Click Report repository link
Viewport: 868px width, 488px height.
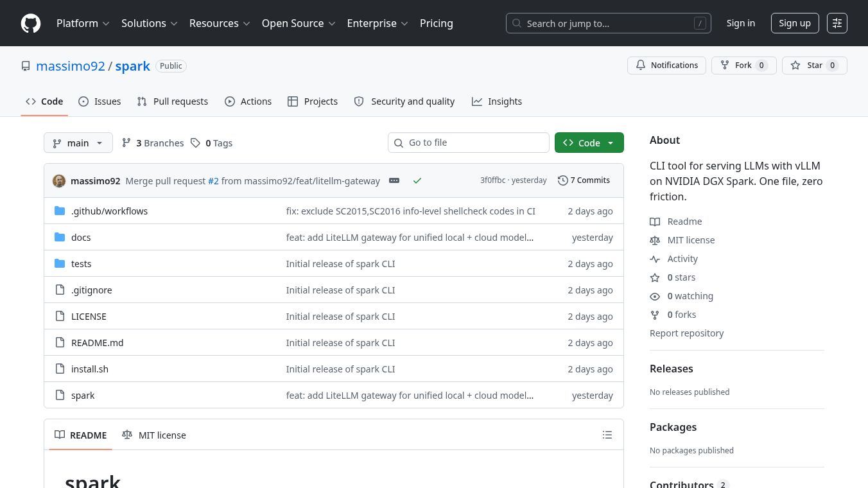pos(686,333)
